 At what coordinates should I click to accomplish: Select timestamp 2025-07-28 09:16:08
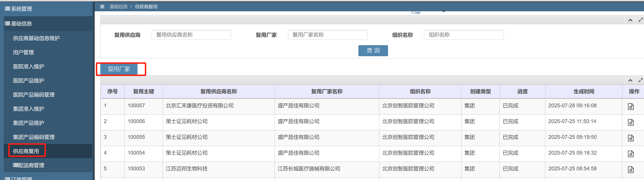tap(572, 106)
